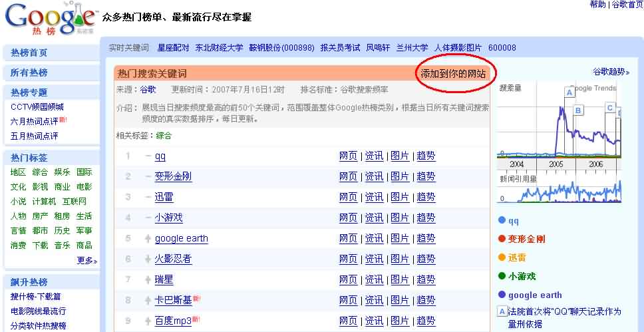Click realtime keyword 星座配对

(174, 48)
